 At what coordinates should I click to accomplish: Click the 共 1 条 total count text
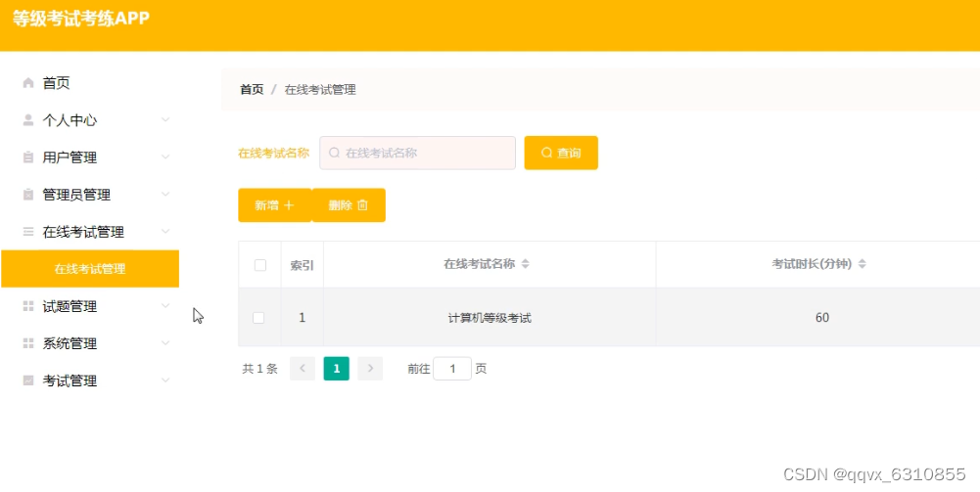pos(259,369)
